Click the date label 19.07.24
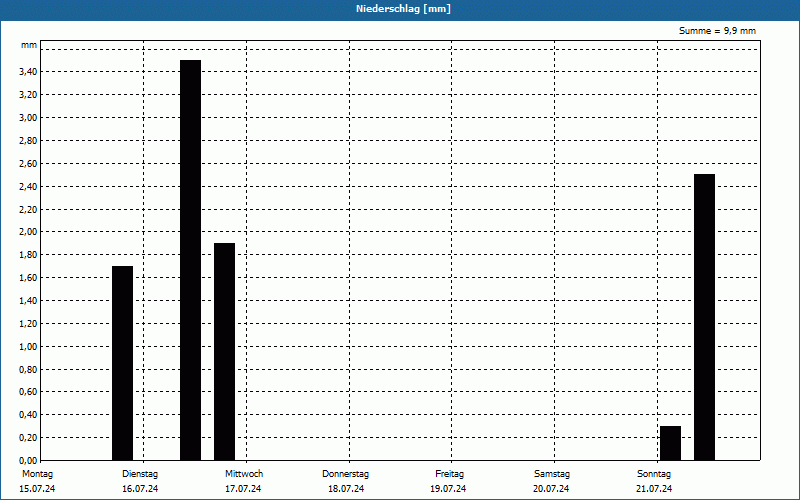The height and width of the screenshot is (500, 800). (x=448, y=489)
